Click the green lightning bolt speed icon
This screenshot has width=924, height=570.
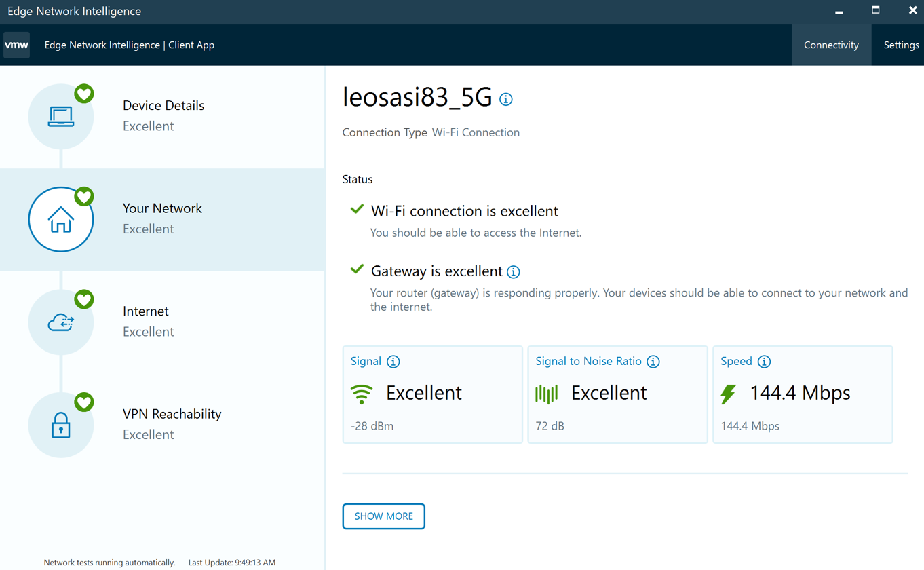(x=729, y=394)
